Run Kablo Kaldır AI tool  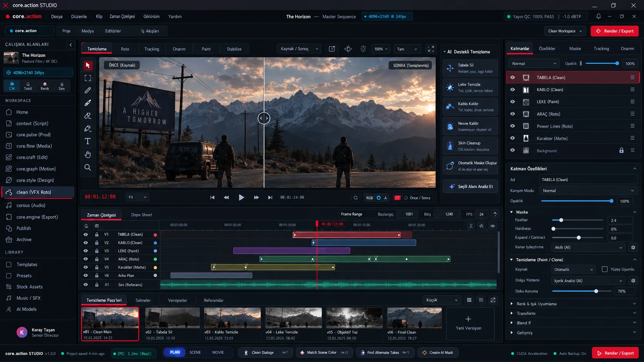(470, 107)
